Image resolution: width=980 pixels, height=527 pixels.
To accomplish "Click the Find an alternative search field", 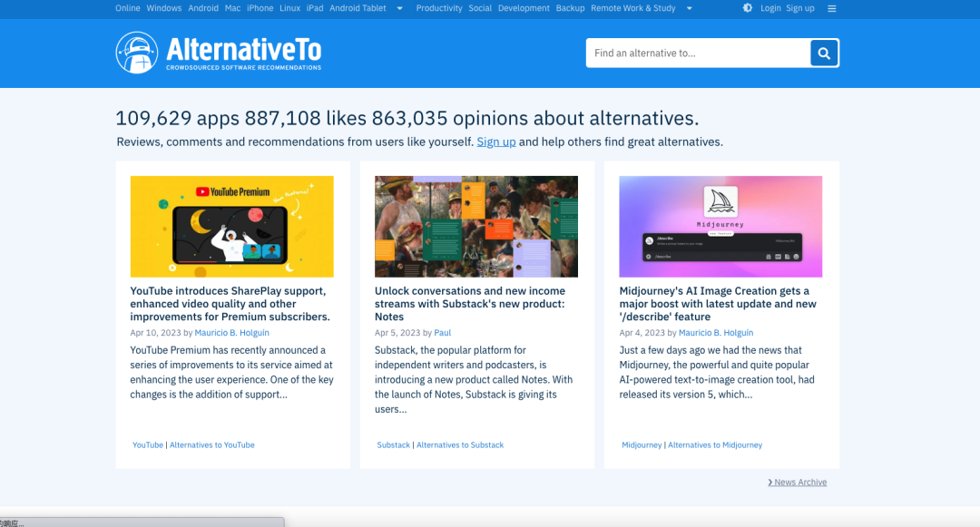I will click(x=697, y=54).
